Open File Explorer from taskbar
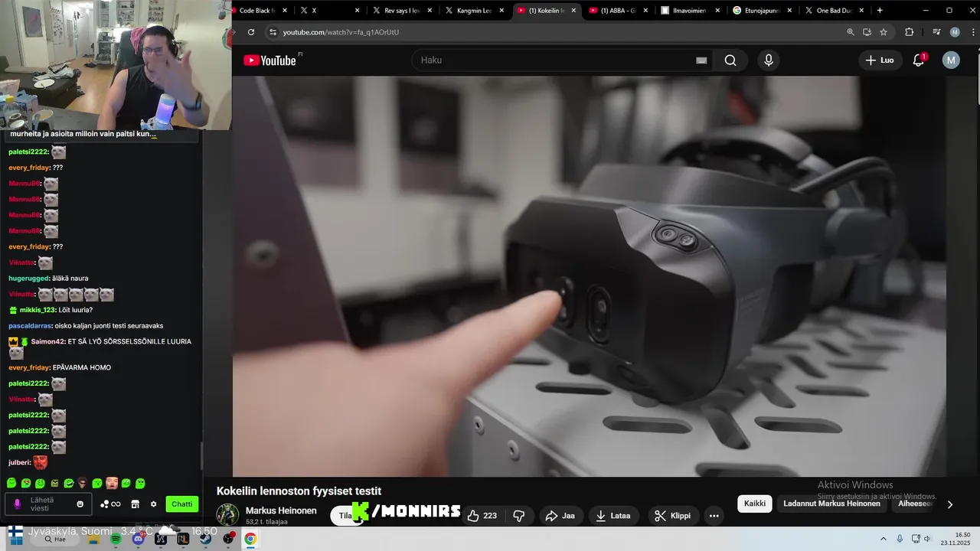 (x=93, y=540)
